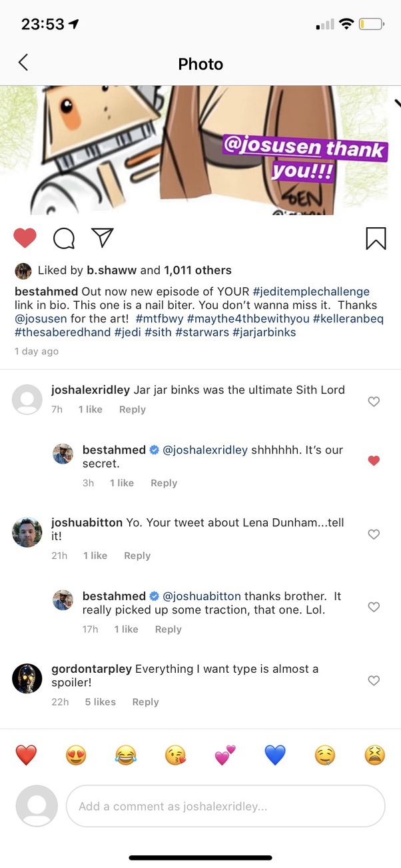Reply to joshuabitton's comment

click(137, 556)
